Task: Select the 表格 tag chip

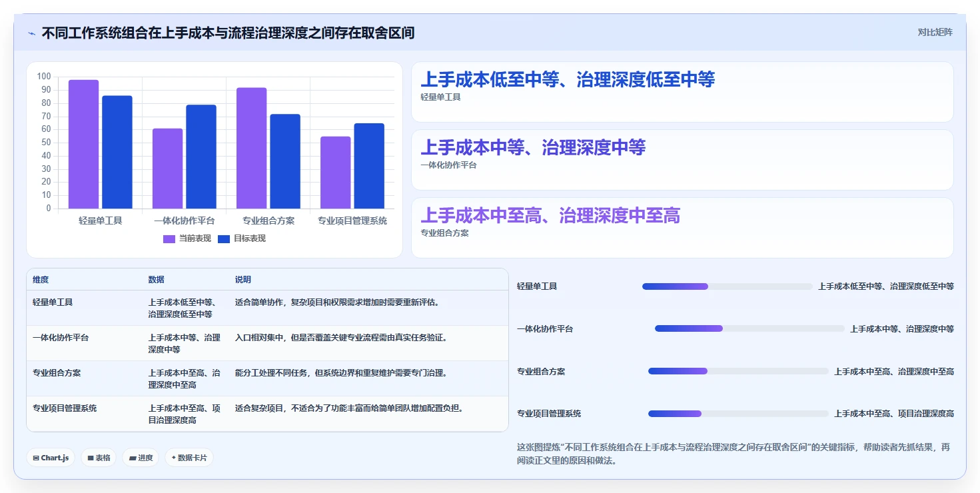Action: coord(99,458)
